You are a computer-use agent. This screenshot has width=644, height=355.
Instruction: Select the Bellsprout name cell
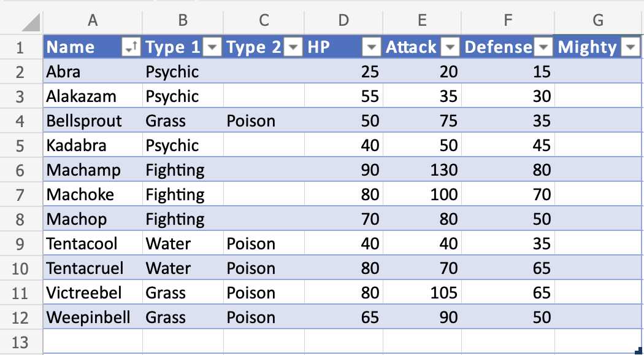pyautogui.click(x=92, y=121)
